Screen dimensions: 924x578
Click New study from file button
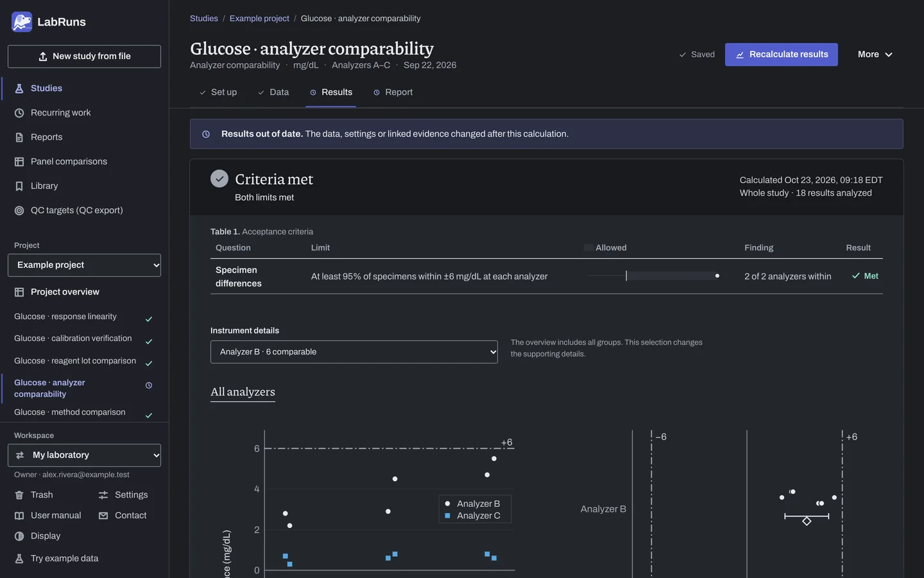tap(84, 57)
